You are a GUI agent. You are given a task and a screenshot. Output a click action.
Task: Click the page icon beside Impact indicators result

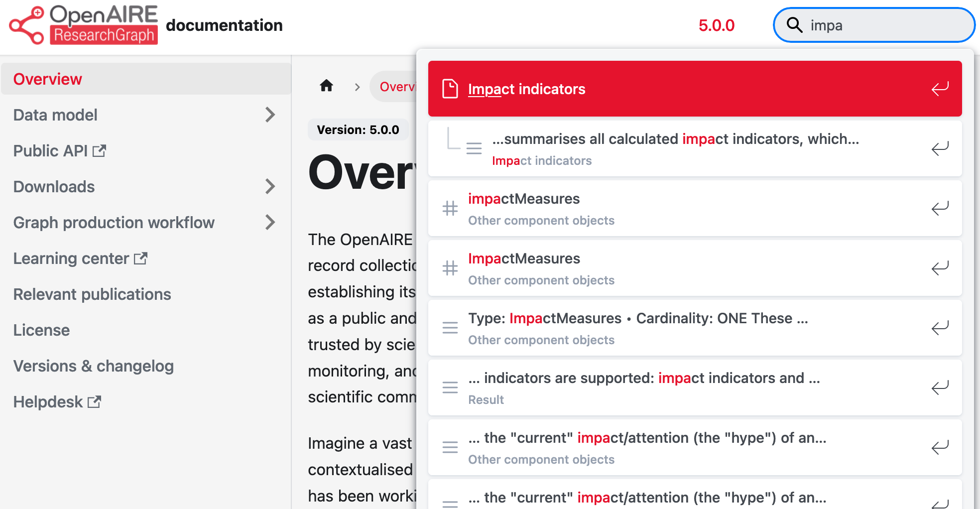point(450,89)
